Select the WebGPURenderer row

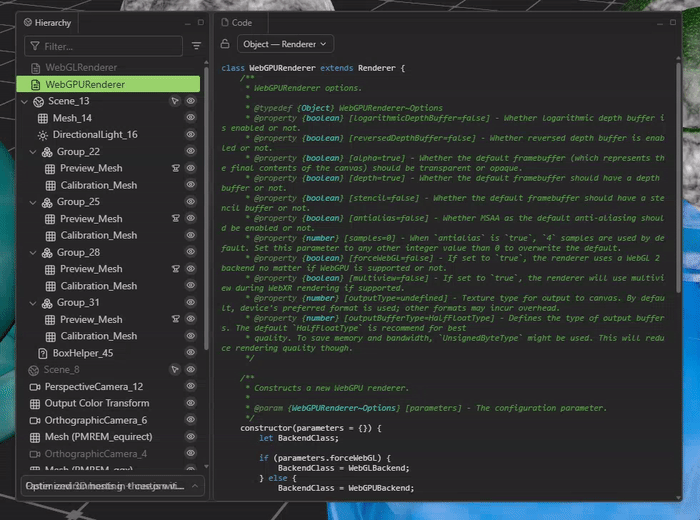click(x=108, y=84)
